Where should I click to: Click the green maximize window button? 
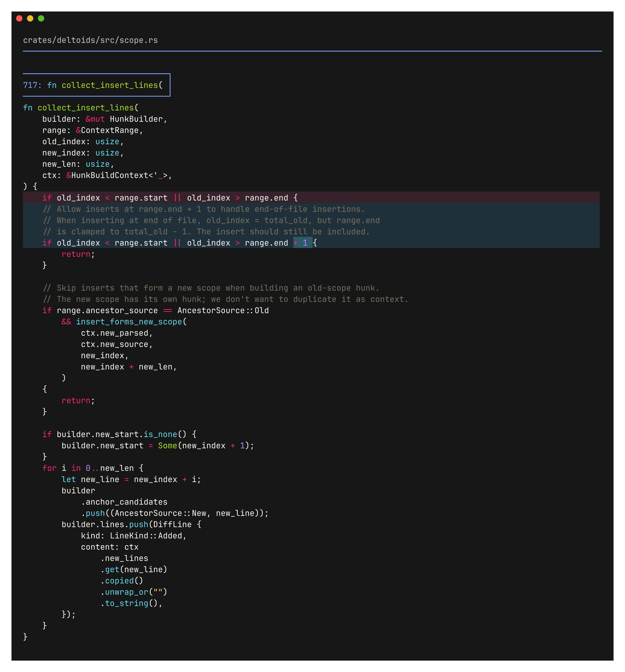coord(41,18)
